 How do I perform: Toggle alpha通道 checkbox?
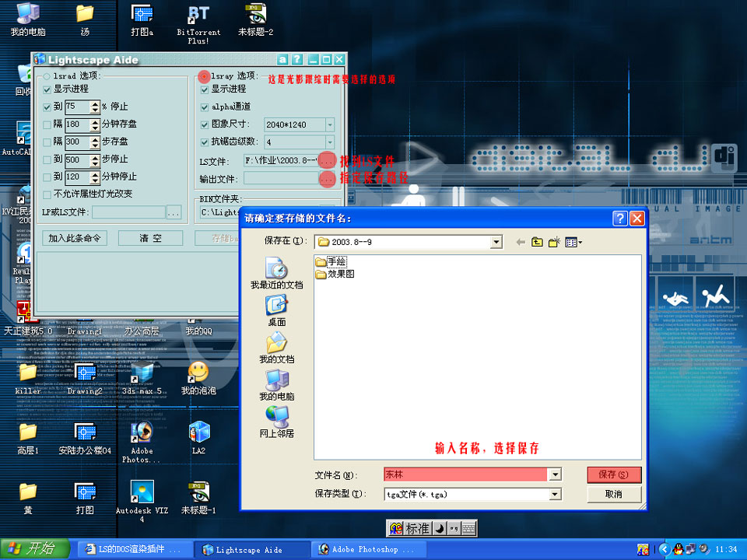tap(205, 107)
